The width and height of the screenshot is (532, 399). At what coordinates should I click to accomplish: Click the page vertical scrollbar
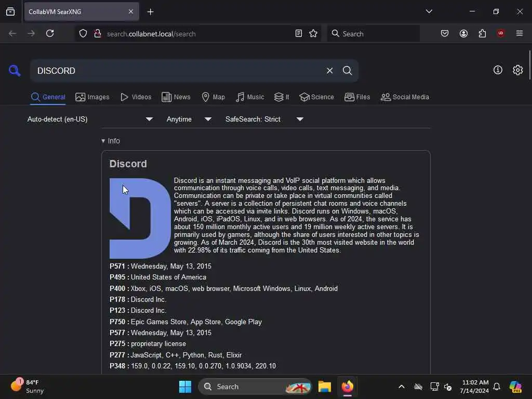pyautogui.click(x=529, y=64)
